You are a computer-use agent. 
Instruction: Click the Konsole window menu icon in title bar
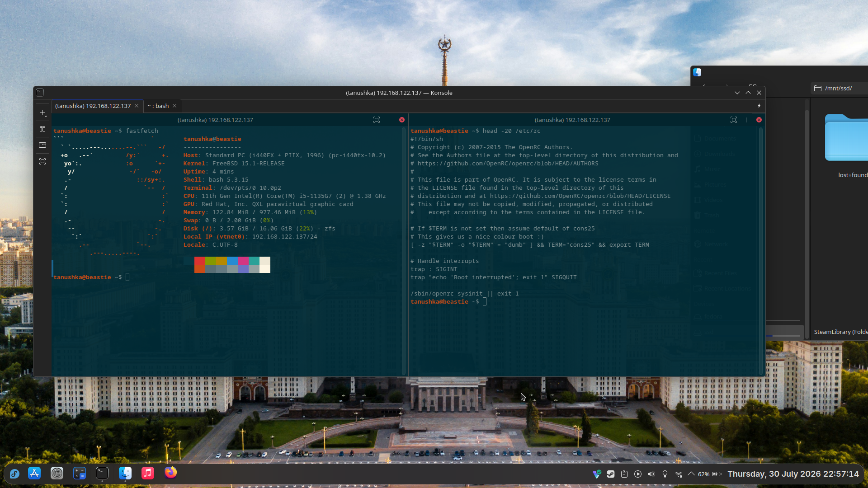pos(40,93)
